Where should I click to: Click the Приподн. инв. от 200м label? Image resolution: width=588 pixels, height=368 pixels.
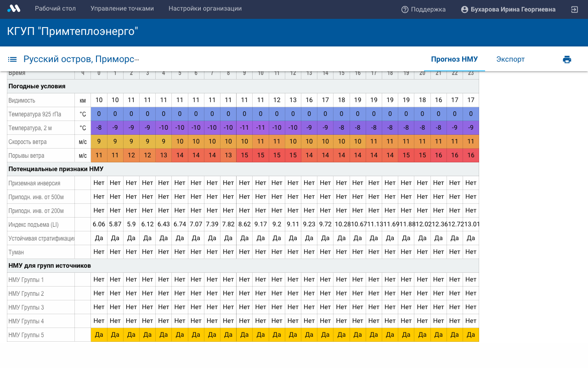tap(36, 211)
